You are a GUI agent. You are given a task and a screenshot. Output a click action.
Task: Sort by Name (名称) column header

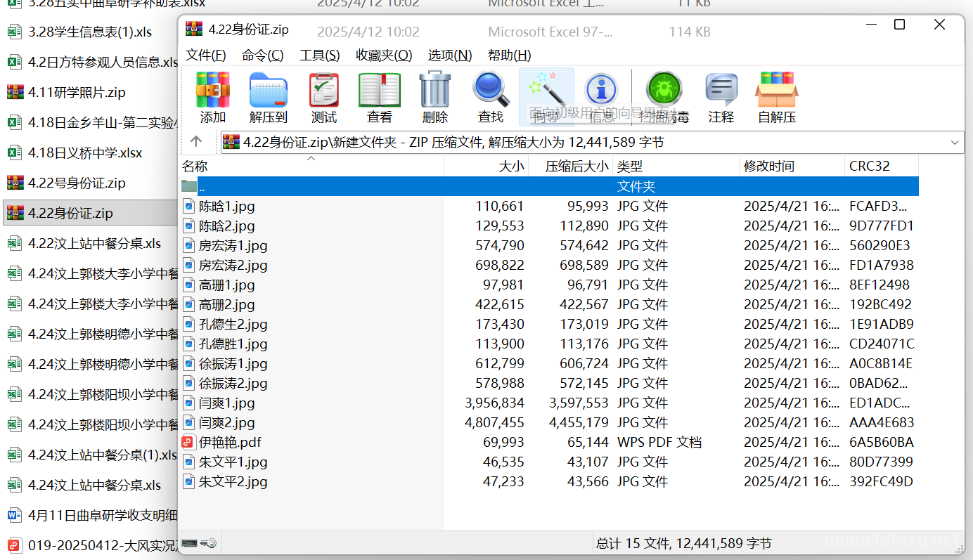[x=195, y=167]
